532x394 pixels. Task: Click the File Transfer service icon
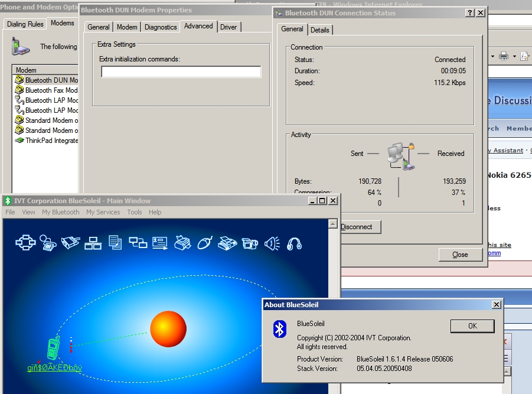click(x=115, y=243)
